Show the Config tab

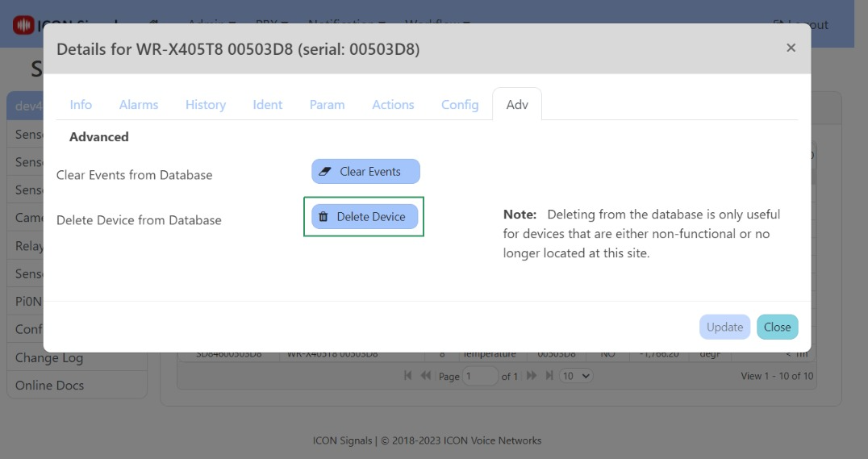pyautogui.click(x=460, y=105)
